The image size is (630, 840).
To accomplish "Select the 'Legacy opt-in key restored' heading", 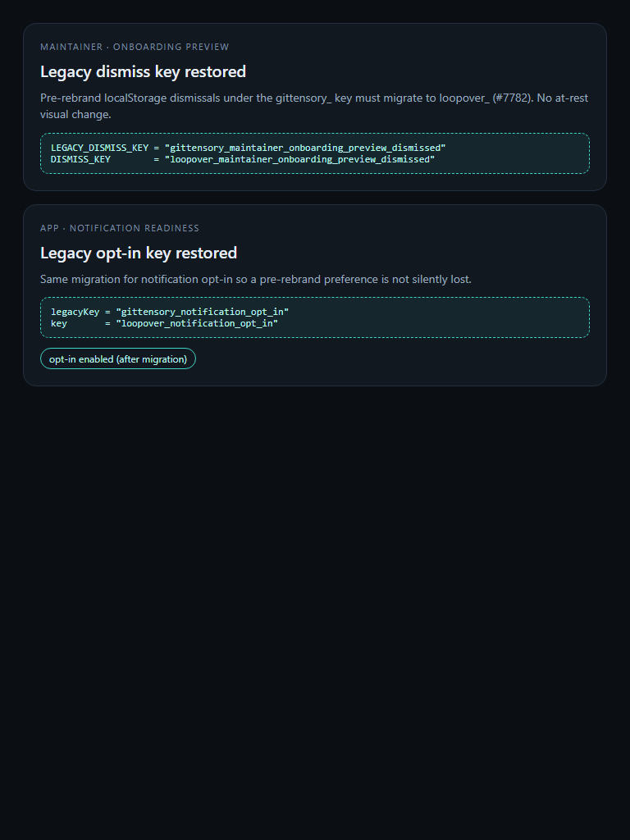I will point(139,253).
